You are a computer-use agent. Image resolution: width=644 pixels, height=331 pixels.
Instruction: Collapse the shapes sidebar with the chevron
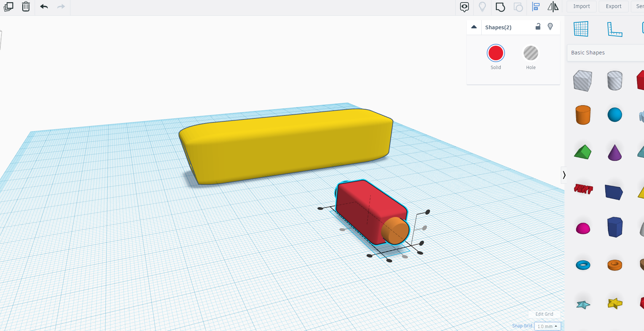[x=564, y=175]
